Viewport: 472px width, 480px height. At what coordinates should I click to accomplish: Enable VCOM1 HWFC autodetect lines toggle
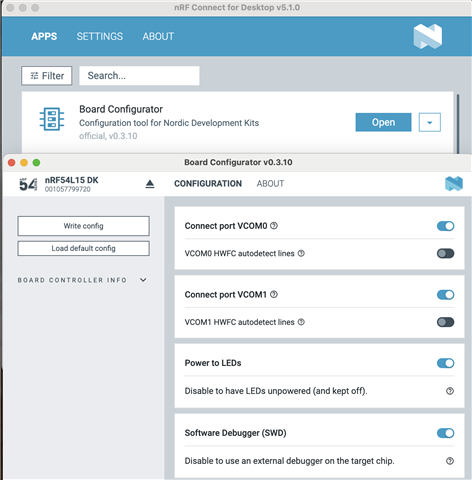[x=445, y=322]
